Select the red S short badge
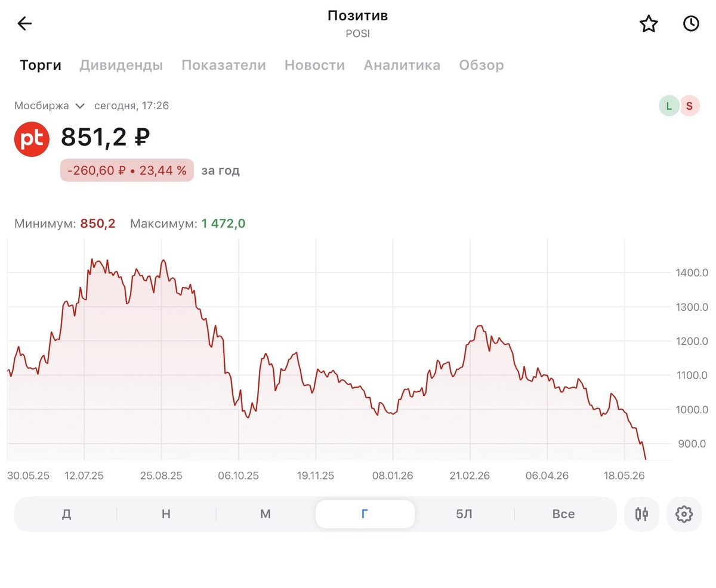This screenshot has width=716, height=588. click(689, 106)
